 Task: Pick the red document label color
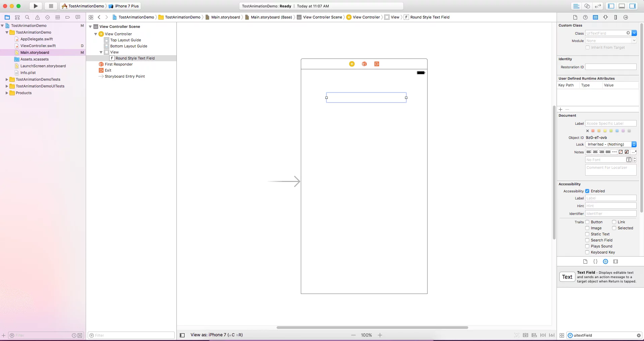[593, 131]
